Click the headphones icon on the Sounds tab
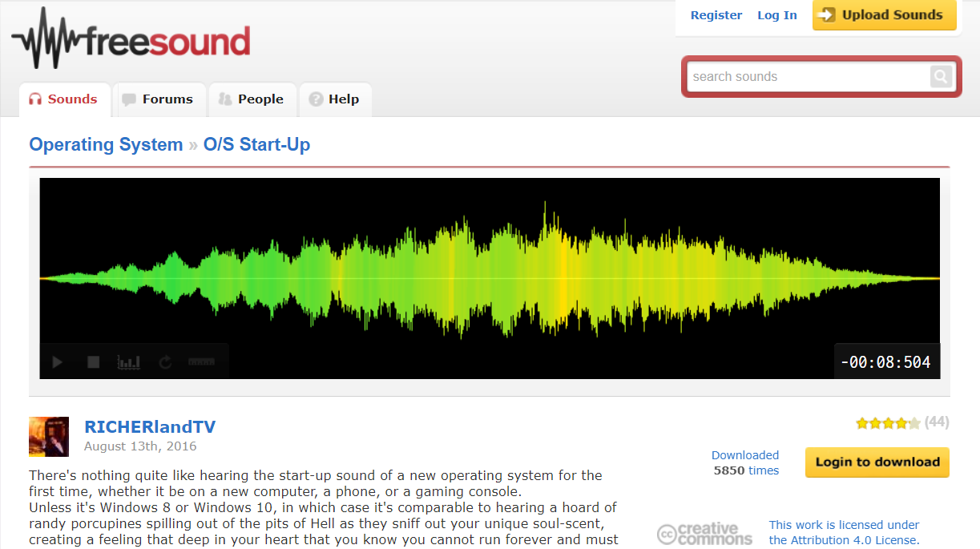980x549 pixels. [35, 99]
